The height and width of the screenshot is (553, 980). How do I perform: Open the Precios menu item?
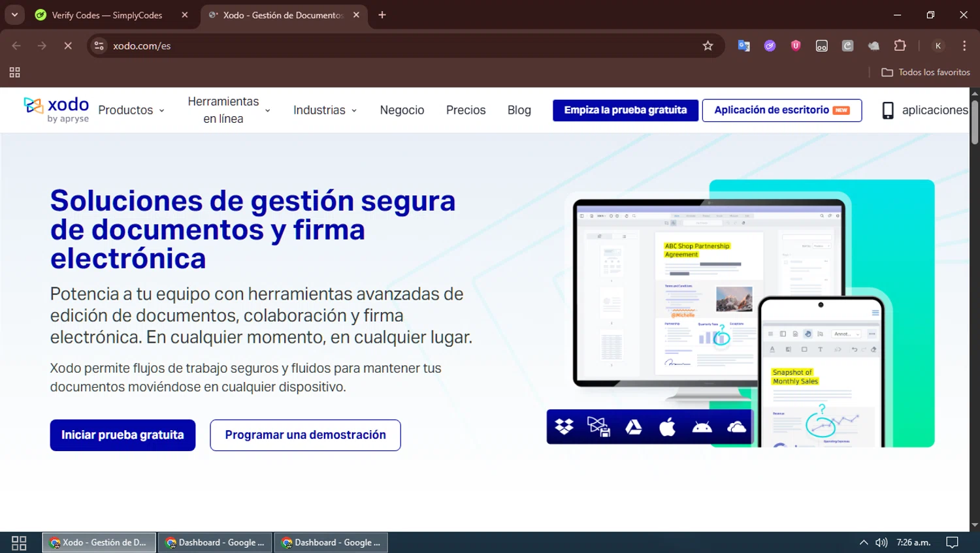[x=466, y=110]
